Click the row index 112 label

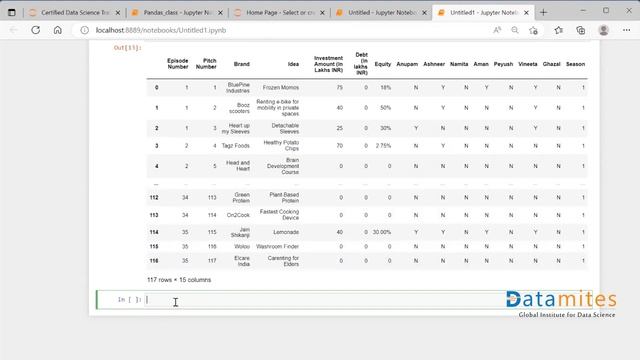click(x=154, y=198)
